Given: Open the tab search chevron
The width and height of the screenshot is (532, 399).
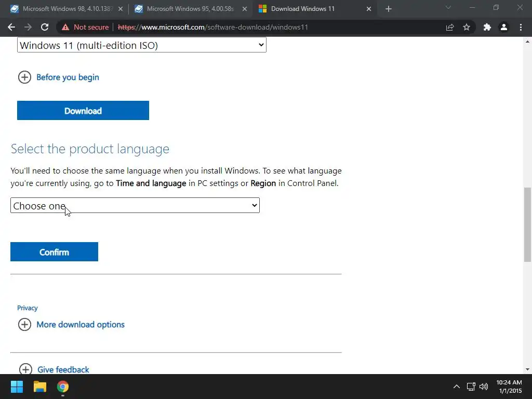Looking at the screenshot, I should click(448, 7).
